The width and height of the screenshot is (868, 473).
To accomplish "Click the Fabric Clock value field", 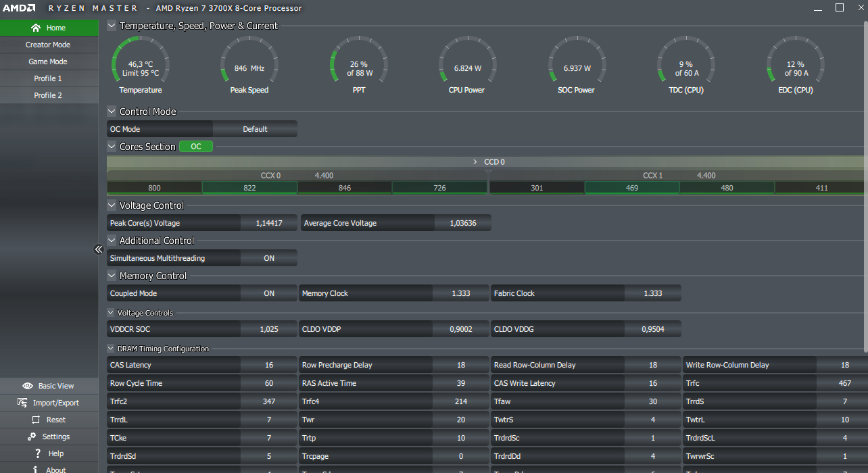I will point(653,293).
